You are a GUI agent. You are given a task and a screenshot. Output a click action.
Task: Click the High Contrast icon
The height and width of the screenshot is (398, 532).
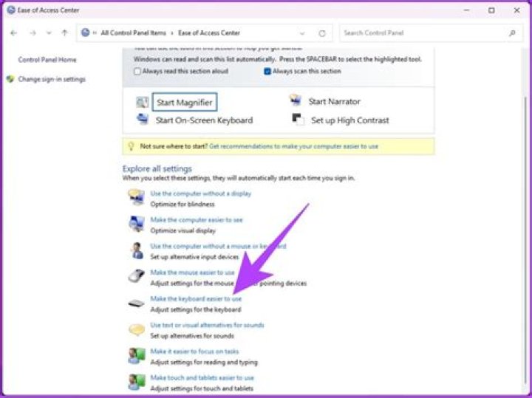click(298, 119)
